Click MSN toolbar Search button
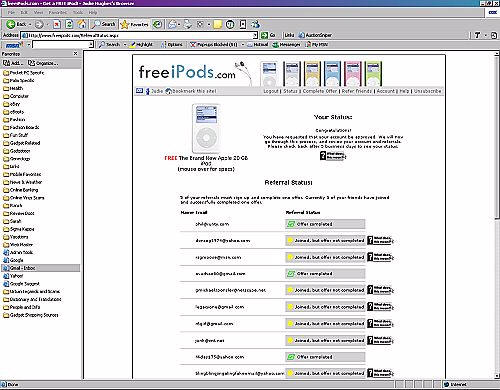The width and height of the screenshot is (500, 390). click(x=109, y=44)
